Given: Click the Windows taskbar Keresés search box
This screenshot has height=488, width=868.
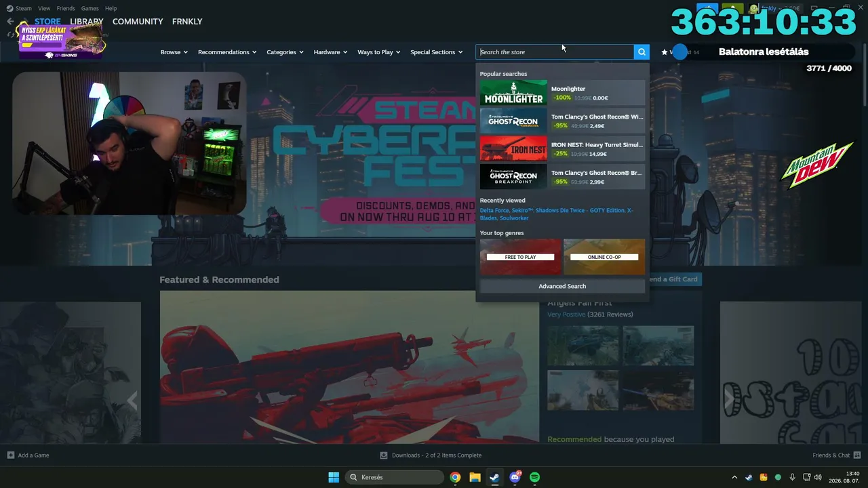Looking at the screenshot, I should [395, 477].
